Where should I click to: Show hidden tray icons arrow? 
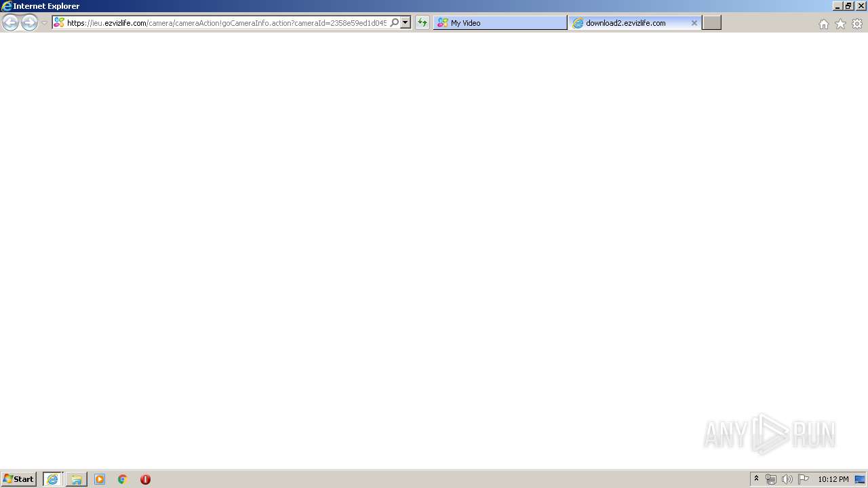757,479
